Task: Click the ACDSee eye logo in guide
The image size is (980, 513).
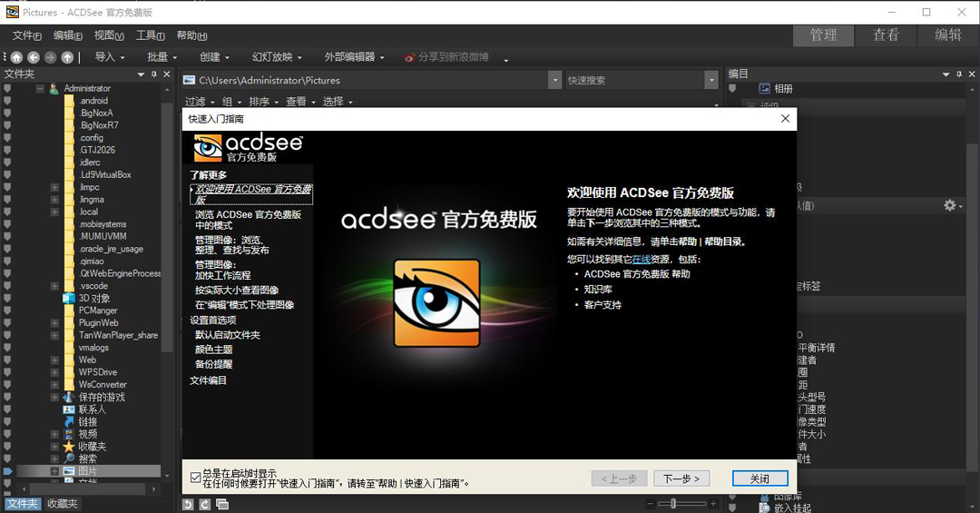Action: 436,302
